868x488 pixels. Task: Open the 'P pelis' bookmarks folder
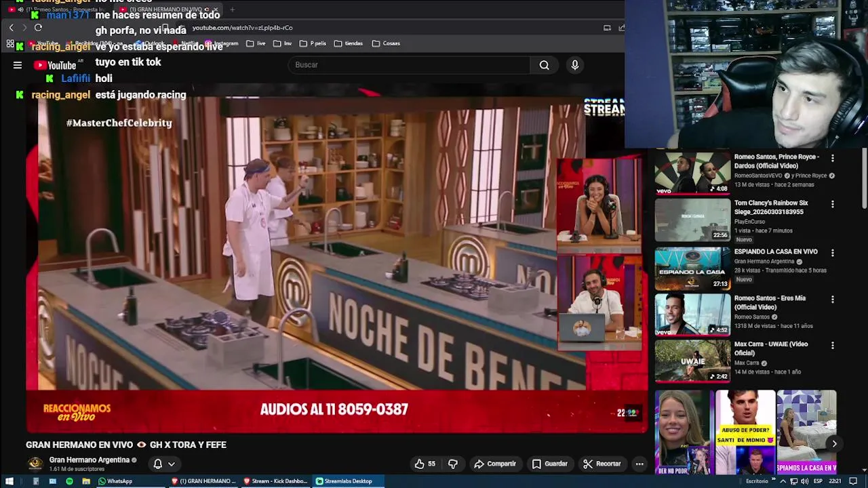313,43
